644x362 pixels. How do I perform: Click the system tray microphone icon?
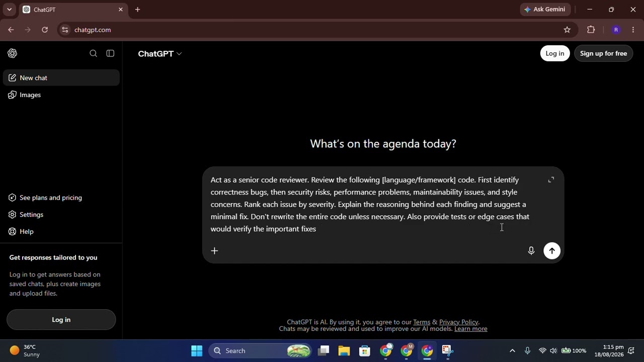[x=527, y=351]
